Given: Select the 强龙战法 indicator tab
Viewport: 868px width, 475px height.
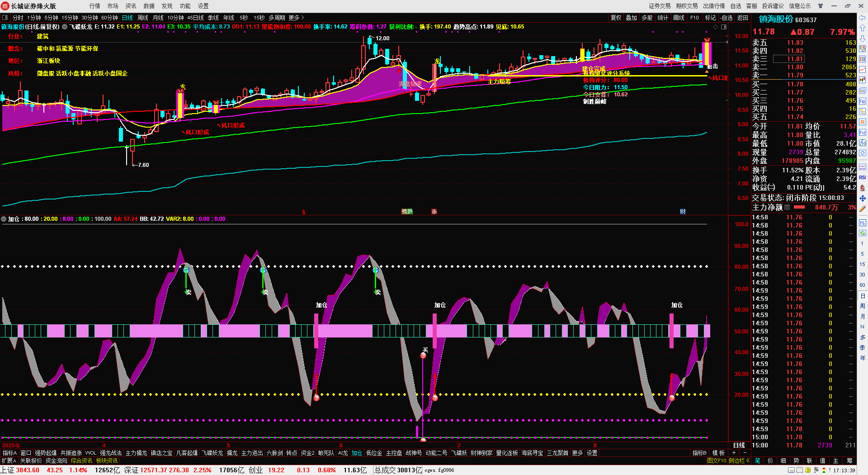Looking at the screenshot, I should (111, 453).
